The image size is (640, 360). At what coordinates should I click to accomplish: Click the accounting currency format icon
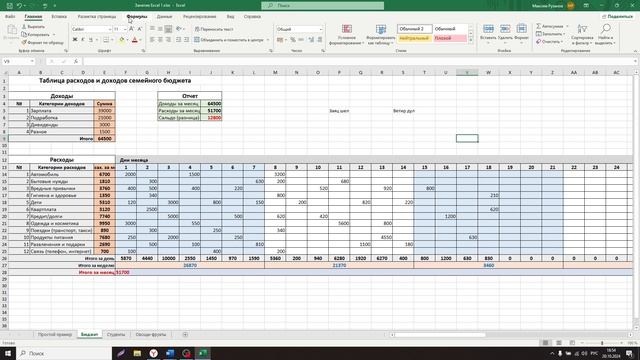click(280, 40)
